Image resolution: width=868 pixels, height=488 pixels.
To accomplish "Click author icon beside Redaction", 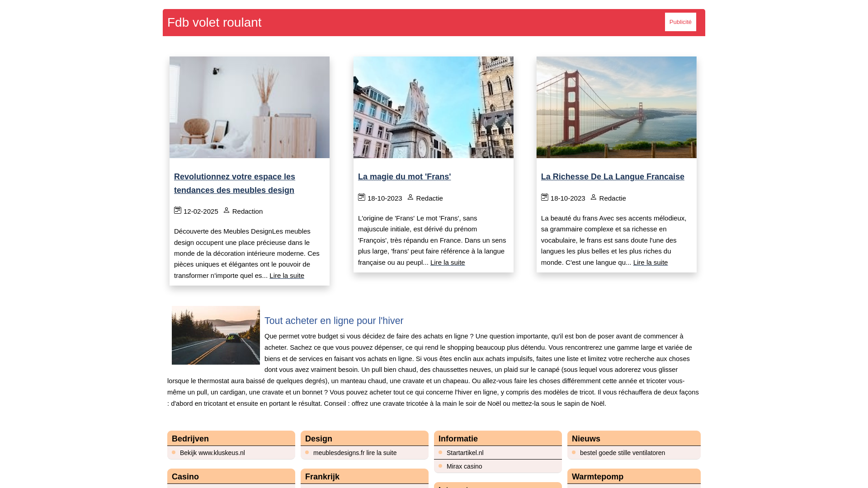I will [226, 211].
